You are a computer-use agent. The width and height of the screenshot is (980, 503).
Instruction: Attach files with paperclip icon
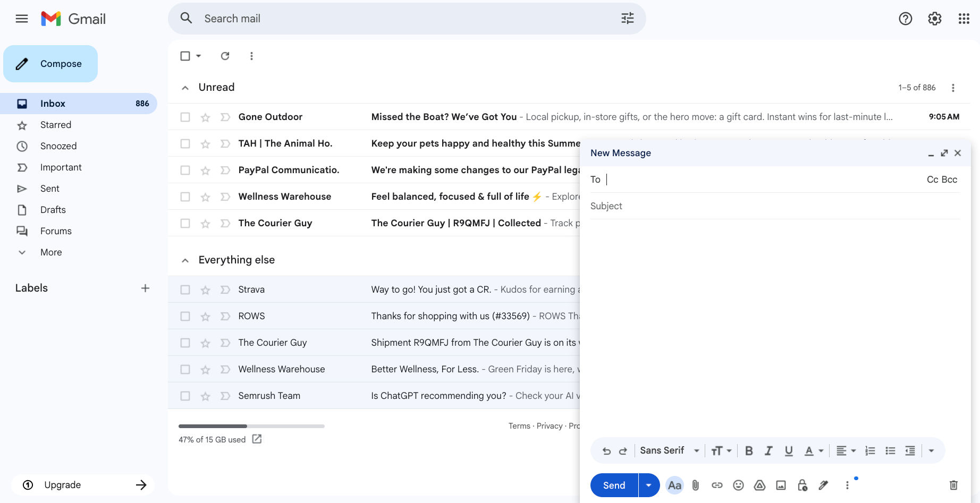pyautogui.click(x=696, y=485)
